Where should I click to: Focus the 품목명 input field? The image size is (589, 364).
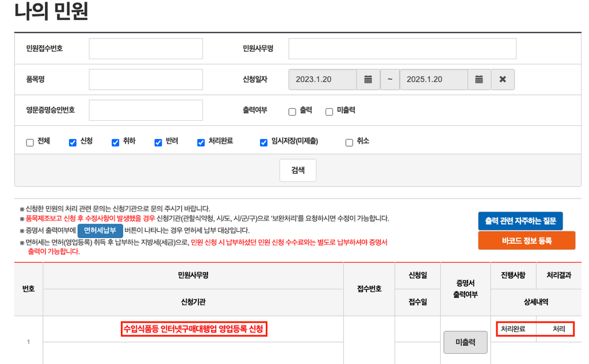coord(146,79)
